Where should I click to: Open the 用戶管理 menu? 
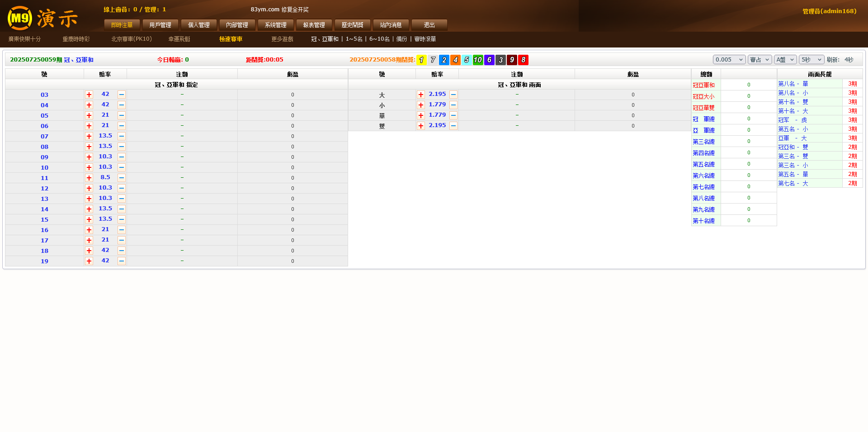(x=160, y=25)
